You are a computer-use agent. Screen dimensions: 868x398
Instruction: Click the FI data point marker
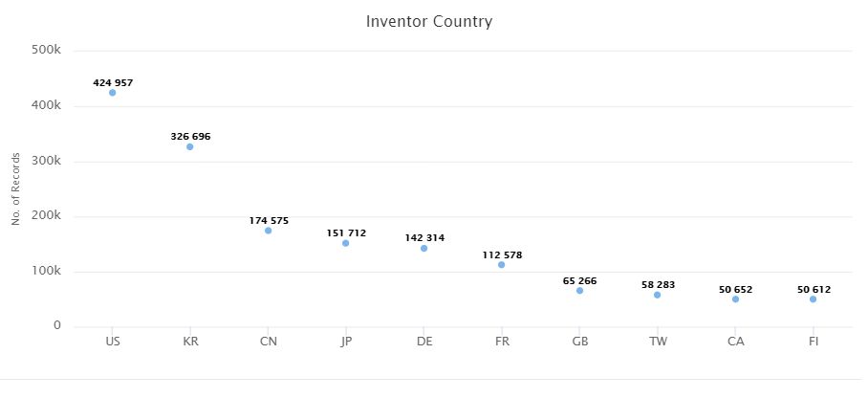[x=813, y=299]
